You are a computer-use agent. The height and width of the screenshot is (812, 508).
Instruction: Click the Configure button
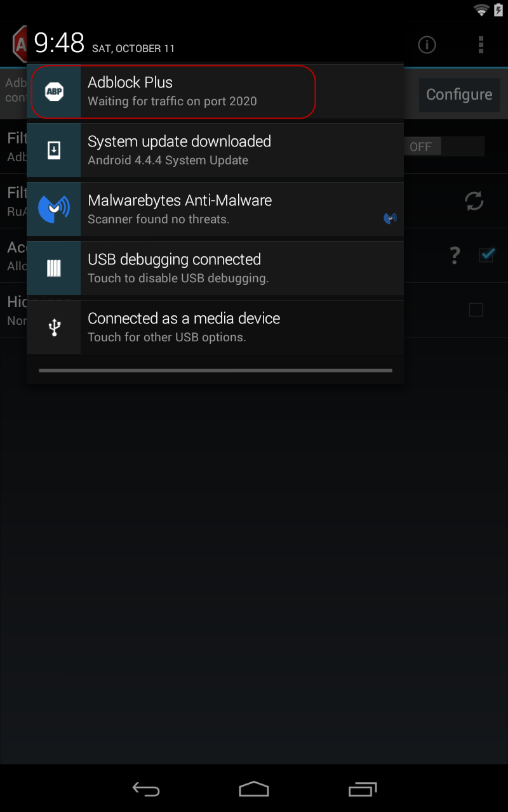(459, 95)
